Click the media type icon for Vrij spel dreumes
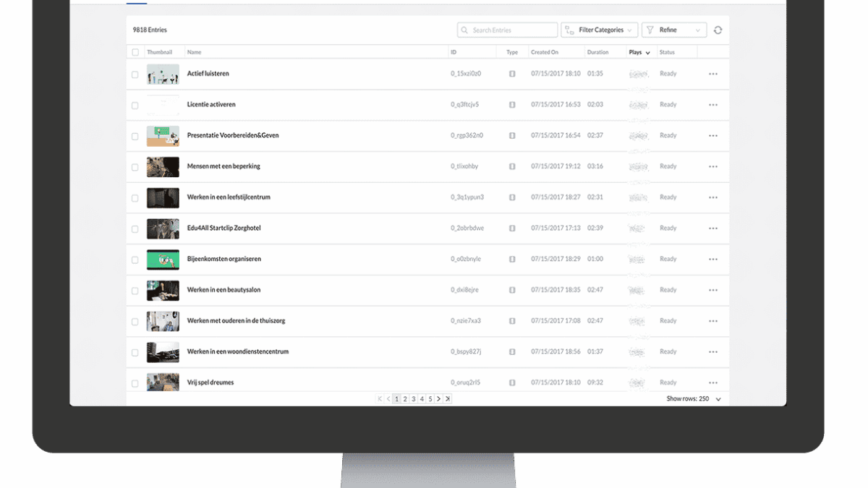 pyautogui.click(x=512, y=382)
